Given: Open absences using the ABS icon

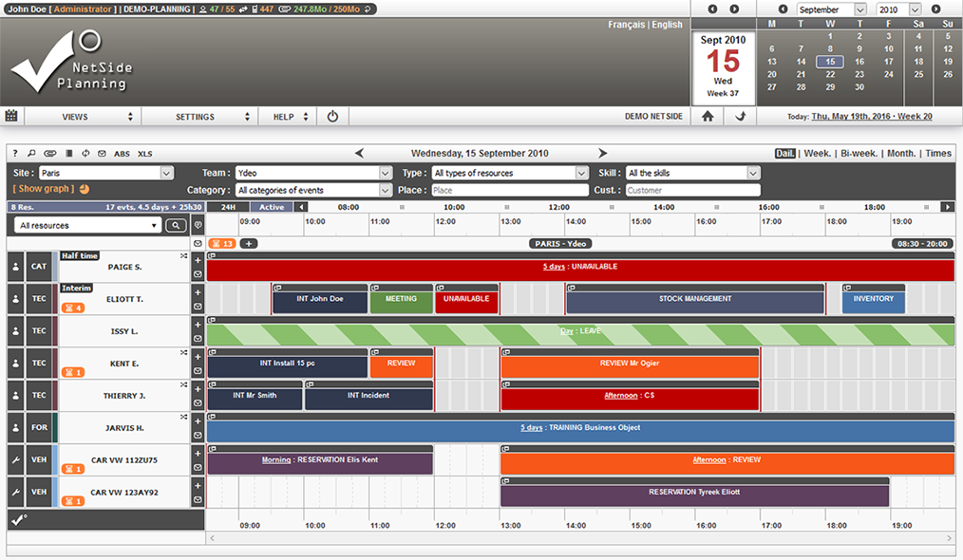Looking at the screenshot, I should coord(121,153).
